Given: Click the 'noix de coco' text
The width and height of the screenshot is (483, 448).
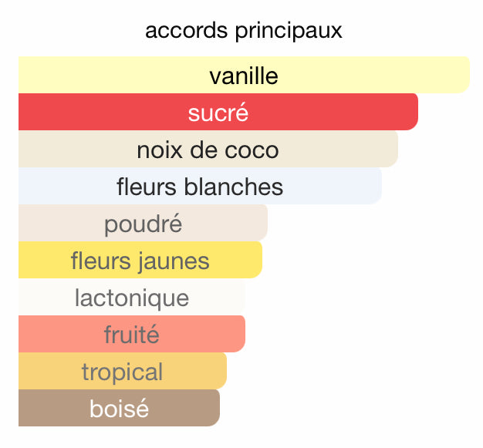Looking at the screenshot, I should click(208, 150).
